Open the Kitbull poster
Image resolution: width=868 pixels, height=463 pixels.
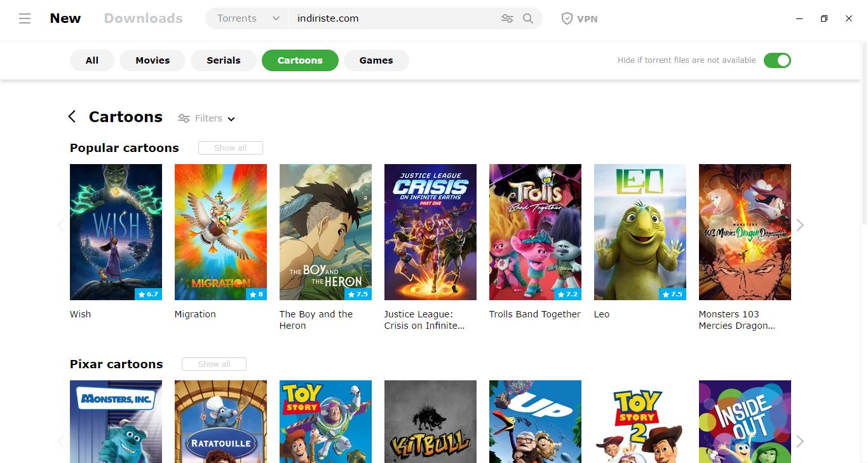tap(430, 422)
